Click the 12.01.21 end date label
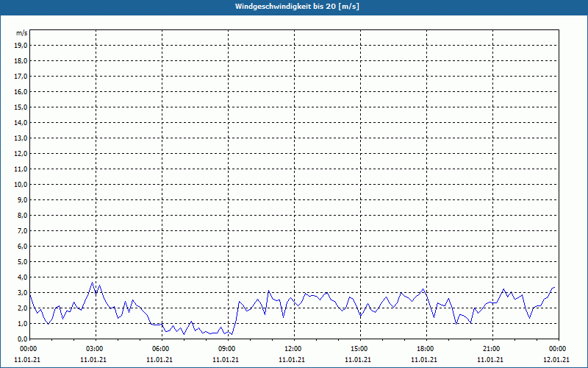The height and width of the screenshot is (368, 588). click(x=558, y=360)
